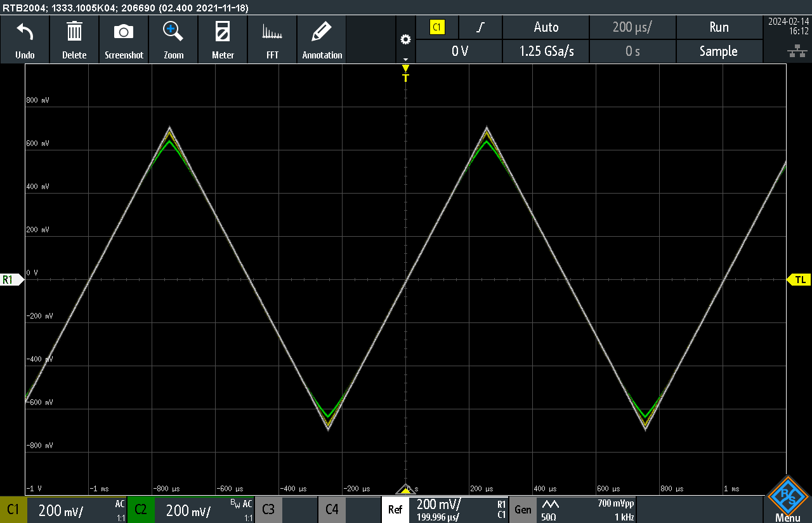
Task: Open the 200 µs/ timebase setting
Action: [632, 27]
